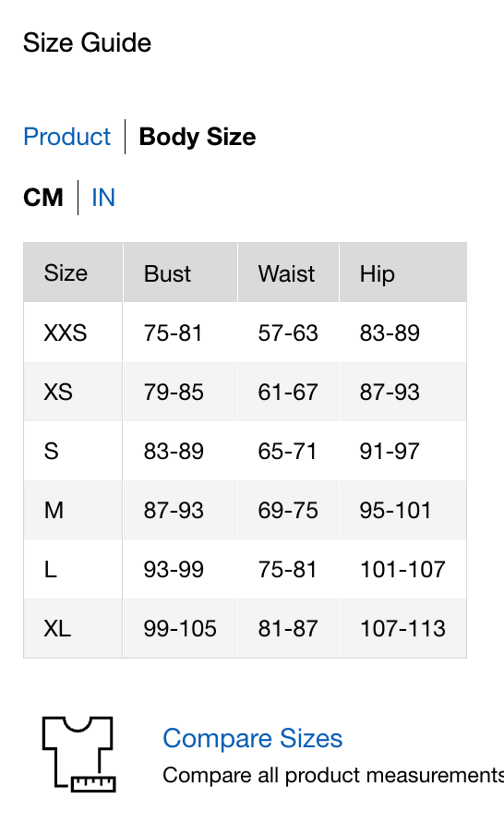Toggle units to CM
Viewport: 504px width, 835px height.
(43, 198)
